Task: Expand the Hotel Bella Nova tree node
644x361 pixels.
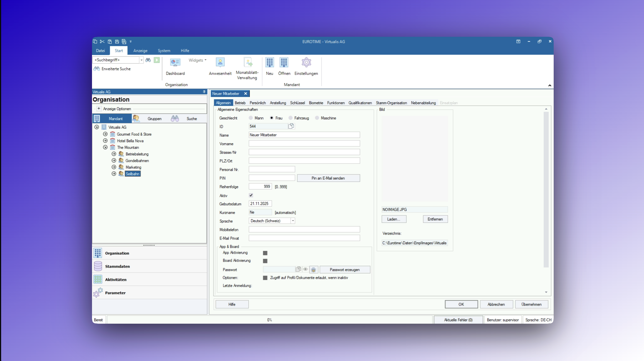Action: [x=105, y=141]
